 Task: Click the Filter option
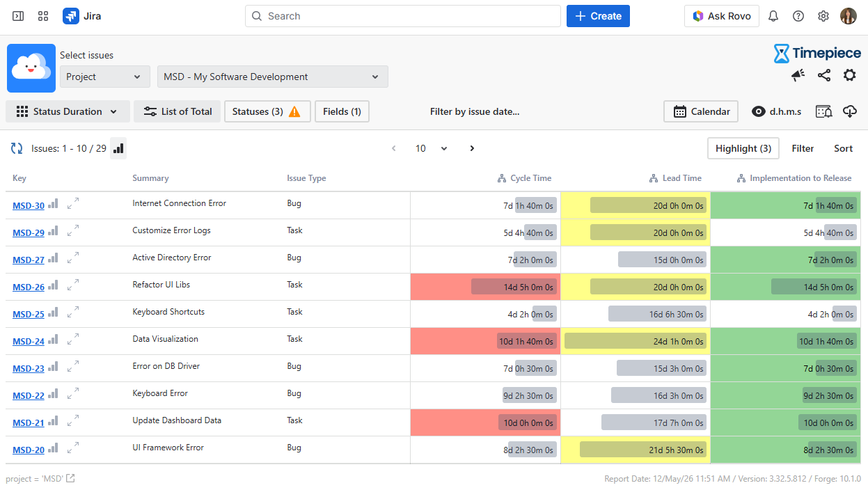[x=803, y=148]
